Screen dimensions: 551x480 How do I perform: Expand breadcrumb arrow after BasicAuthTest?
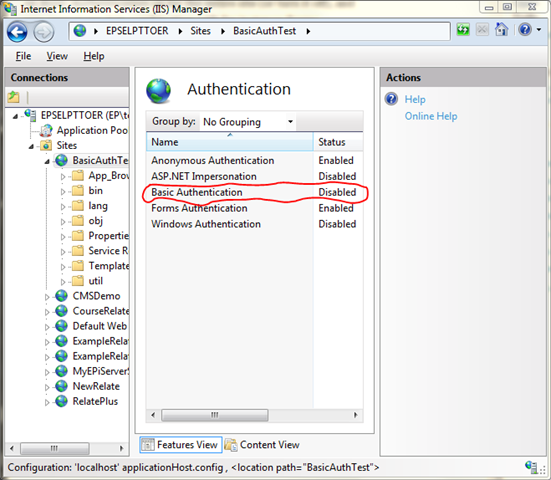click(308, 31)
